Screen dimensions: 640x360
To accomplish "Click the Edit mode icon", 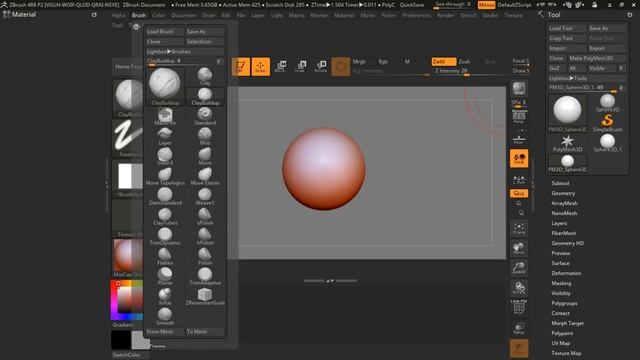I will (x=240, y=67).
